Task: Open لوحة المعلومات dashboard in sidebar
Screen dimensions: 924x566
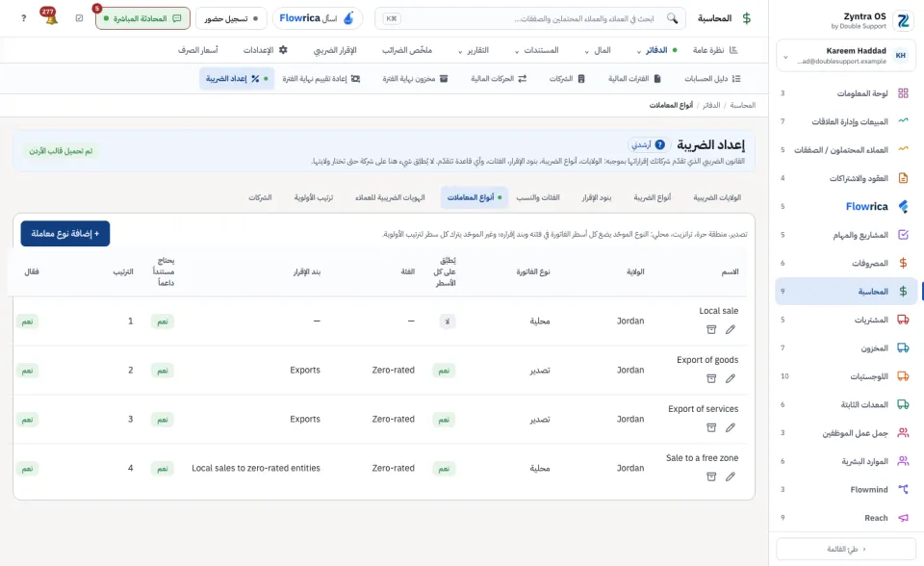Action: coord(846,93)
